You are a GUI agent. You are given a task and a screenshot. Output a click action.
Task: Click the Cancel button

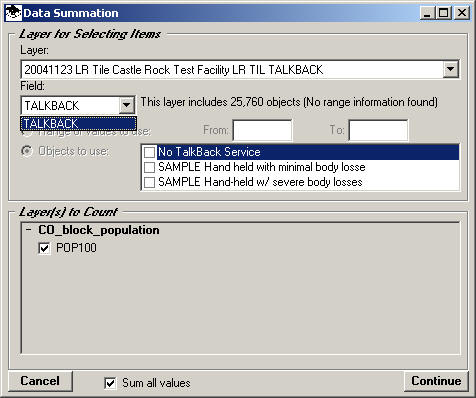point(40,381)
